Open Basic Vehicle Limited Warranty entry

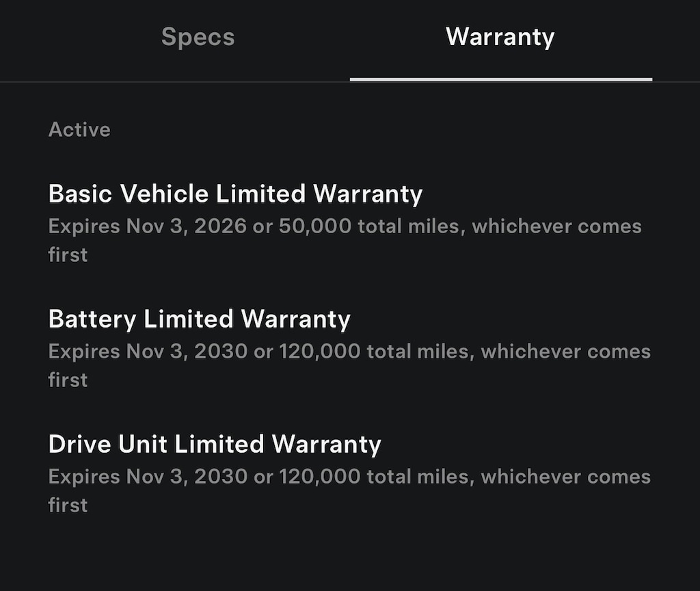(x=235, y=194)
